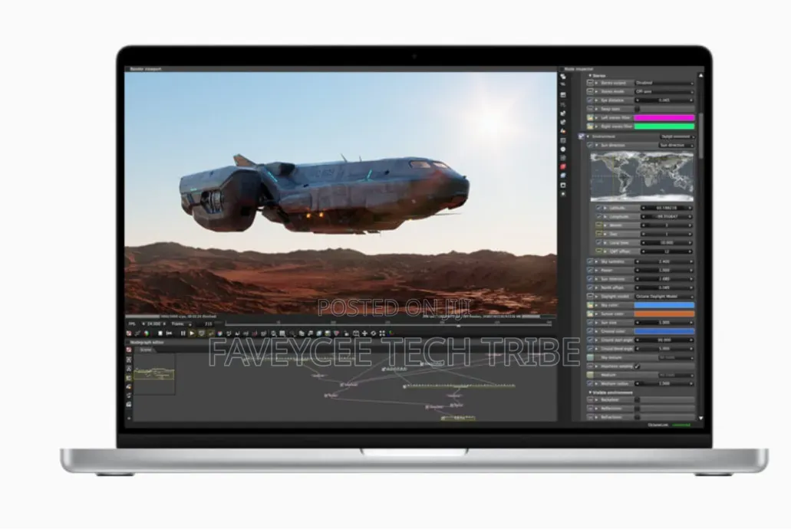Increase Sun size with right arrow
Viewport: 791px width, 532px height.
[691, 323]
